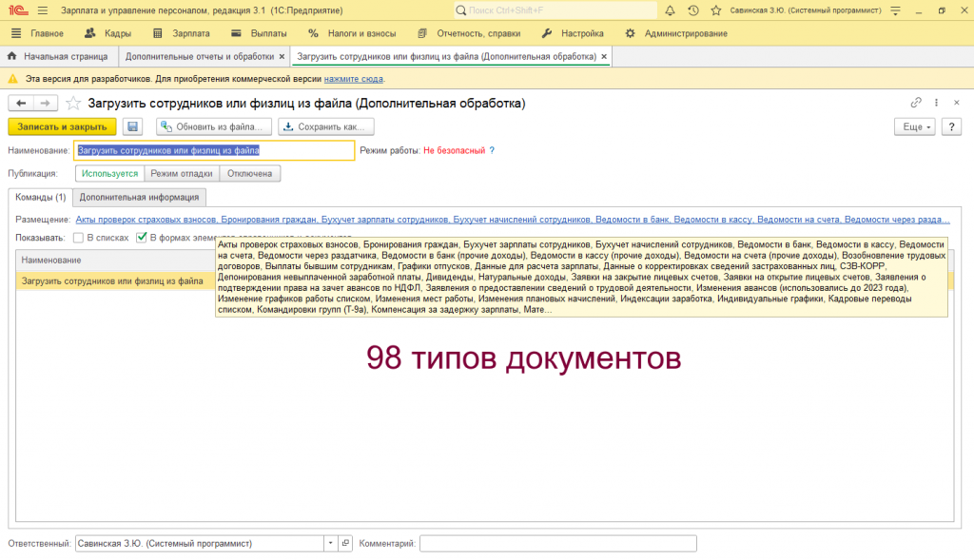The height and width of the screenshot is (560, 974).
Task: Switch to Дополнительные отчеты и обработки tab
Action: coord(200,56)
